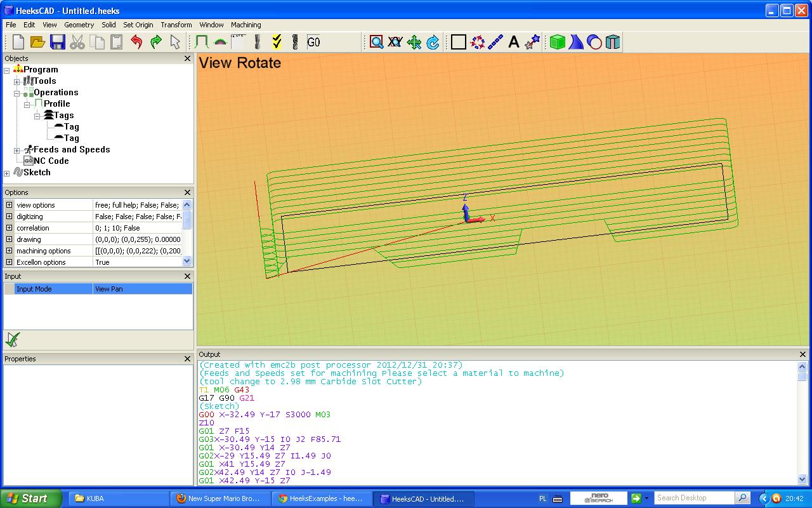Select the arrow pointer selection tool
The width and height of the screenshot is (812, 508).
tap(176, 42)
